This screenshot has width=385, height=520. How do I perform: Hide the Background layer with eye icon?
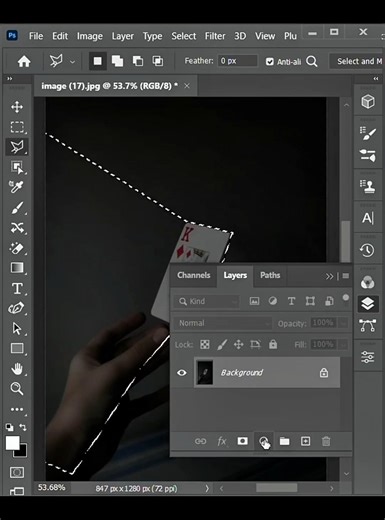(x=182, y=373)
